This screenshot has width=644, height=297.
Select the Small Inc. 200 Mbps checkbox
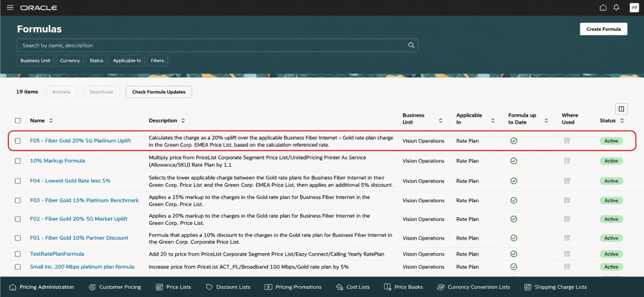click(17, 267)
